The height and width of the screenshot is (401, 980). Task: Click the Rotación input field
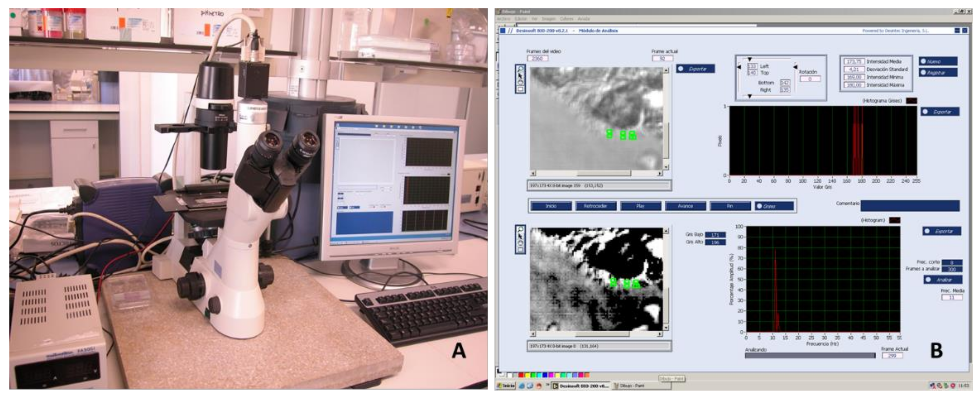click(810, 79)
